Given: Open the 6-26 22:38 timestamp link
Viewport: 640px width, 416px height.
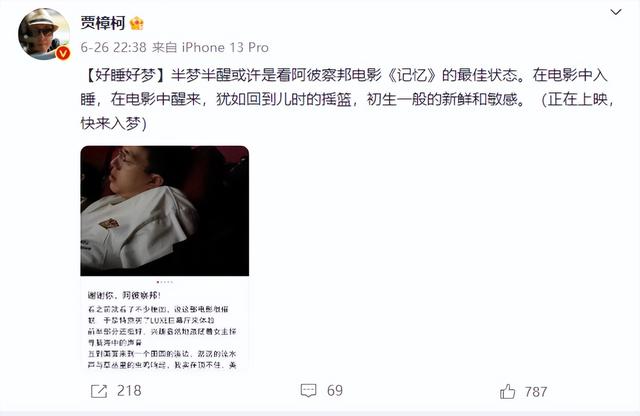Looking at the screenshot, I should [113, 47].
